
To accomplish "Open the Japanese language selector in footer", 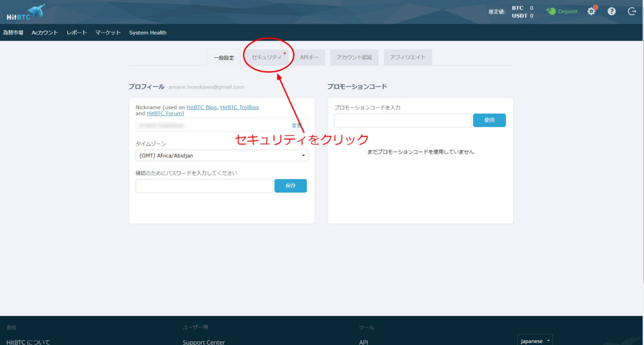I will coord(534,341).
